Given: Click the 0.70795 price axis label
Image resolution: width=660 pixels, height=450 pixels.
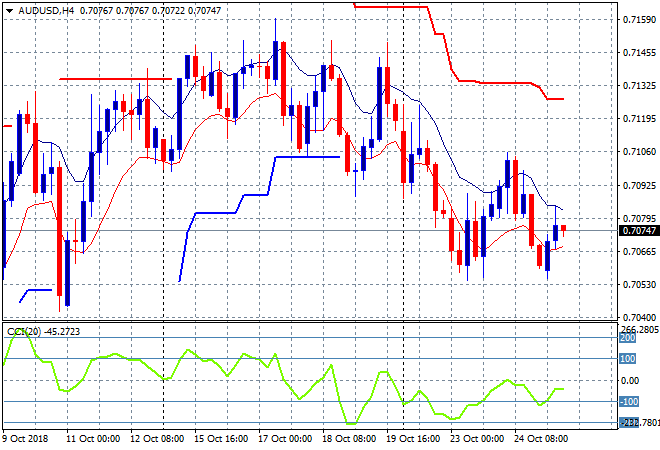Looking at the screenshot, I should [x=639, y=218].
